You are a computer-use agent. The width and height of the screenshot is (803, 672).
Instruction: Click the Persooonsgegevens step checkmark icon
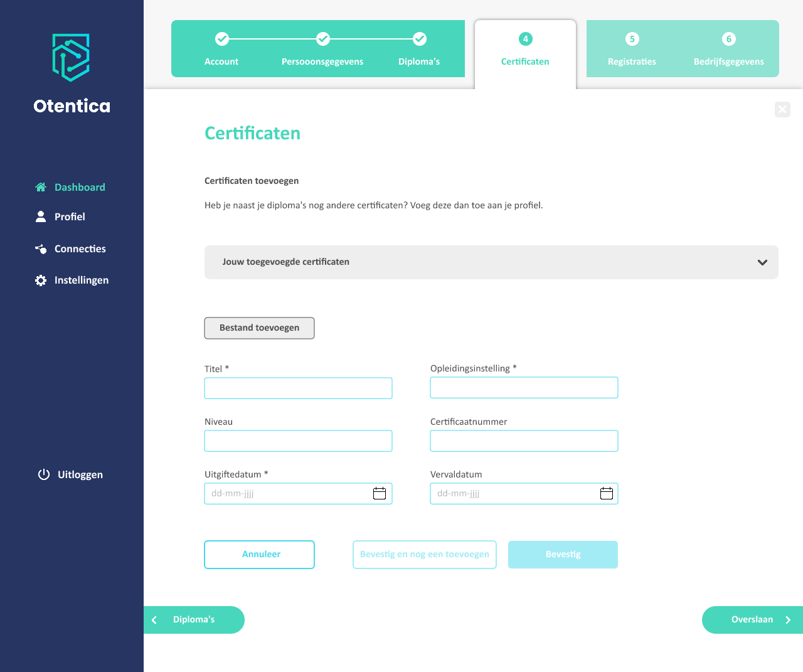click(322, 39)
